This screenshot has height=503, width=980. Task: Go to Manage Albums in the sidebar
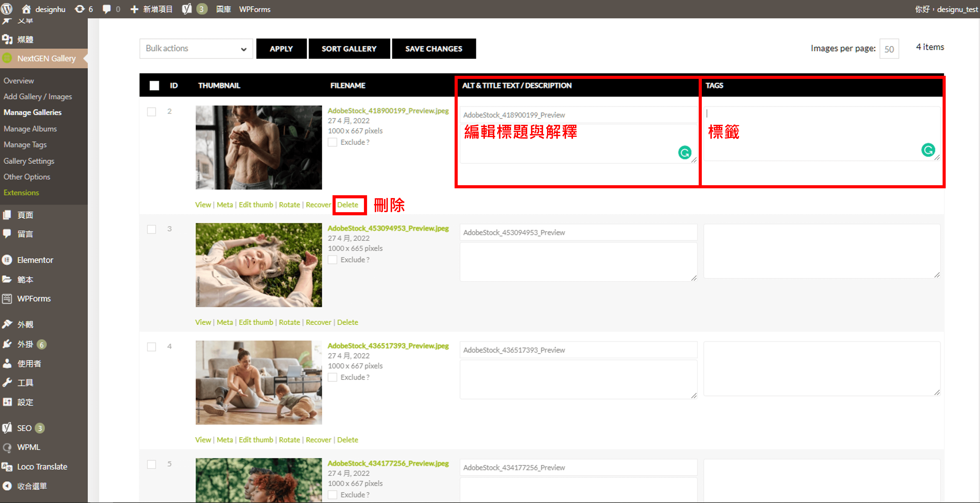[x=30, y=129]
